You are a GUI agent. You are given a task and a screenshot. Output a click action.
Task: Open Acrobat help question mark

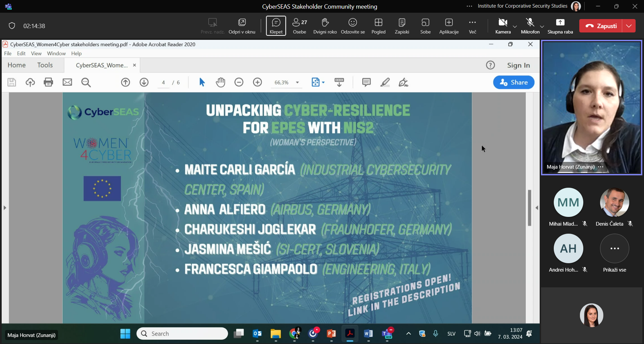coord(490,65)
